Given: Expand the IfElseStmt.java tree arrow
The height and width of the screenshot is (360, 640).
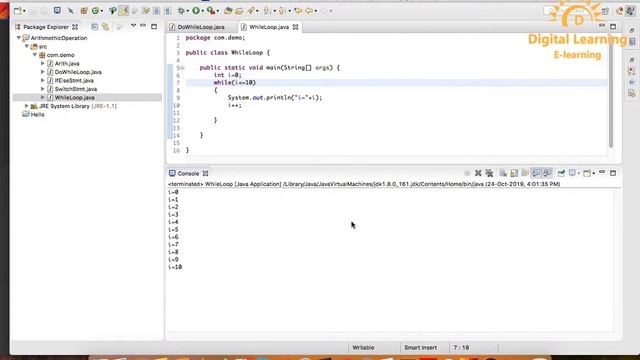Looking at the screenshot, I should coord(42,80).
